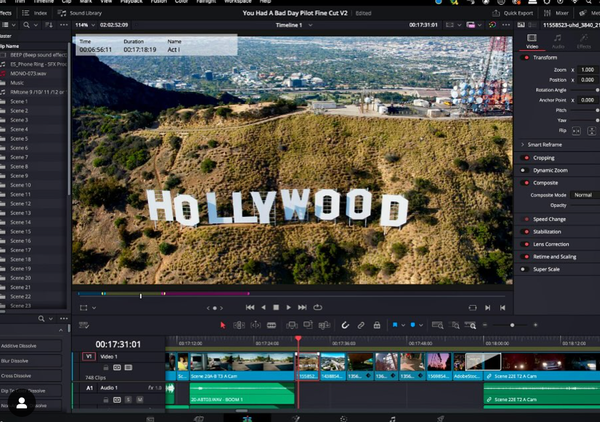Open the viewer 114% zoom dropdown

click(x=85, y=25)
